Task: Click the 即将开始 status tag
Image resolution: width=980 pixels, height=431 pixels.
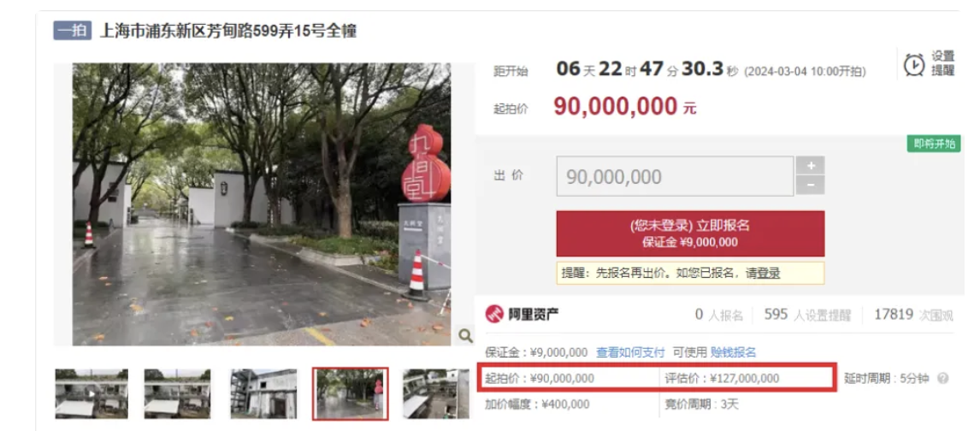Action: 934,144
